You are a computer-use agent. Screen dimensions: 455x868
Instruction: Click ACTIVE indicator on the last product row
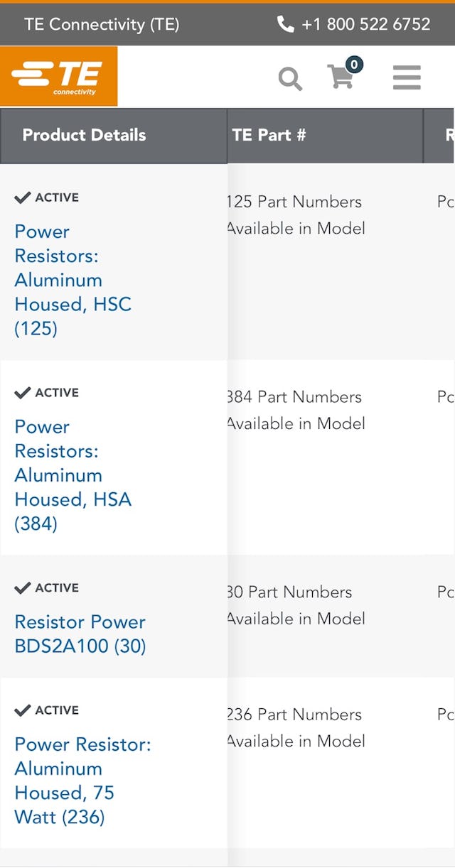tap(23, 710)
